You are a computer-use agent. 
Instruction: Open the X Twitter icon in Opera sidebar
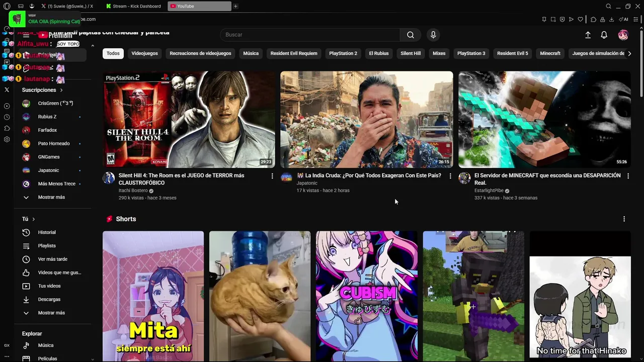7,89
